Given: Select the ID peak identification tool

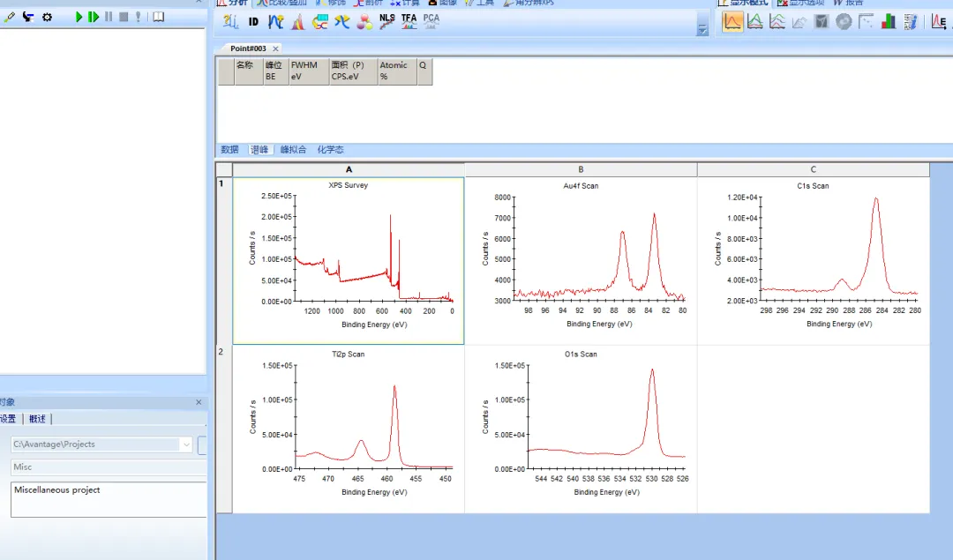Looking at the screenshot, I should click(x=253, y=22).
